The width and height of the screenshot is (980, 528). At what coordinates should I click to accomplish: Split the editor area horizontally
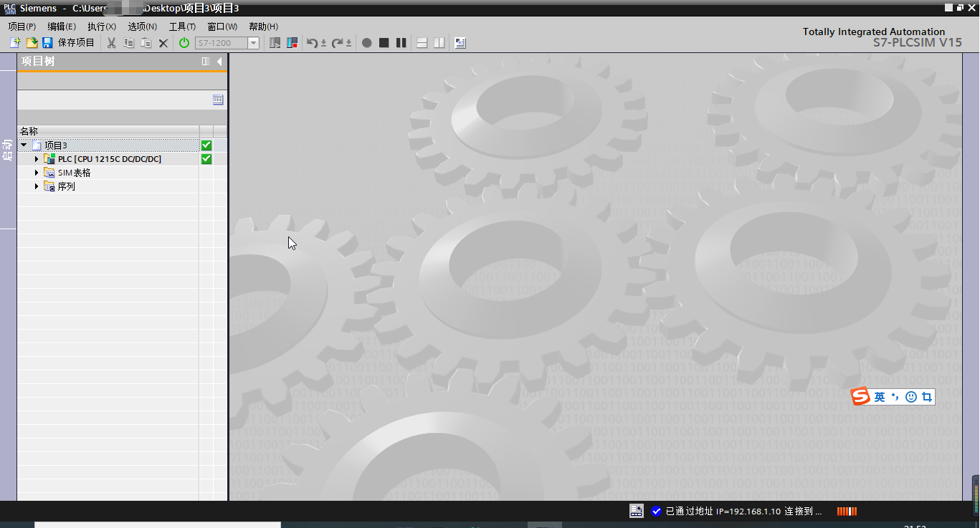pyautogui.click(x=422, y=43)
